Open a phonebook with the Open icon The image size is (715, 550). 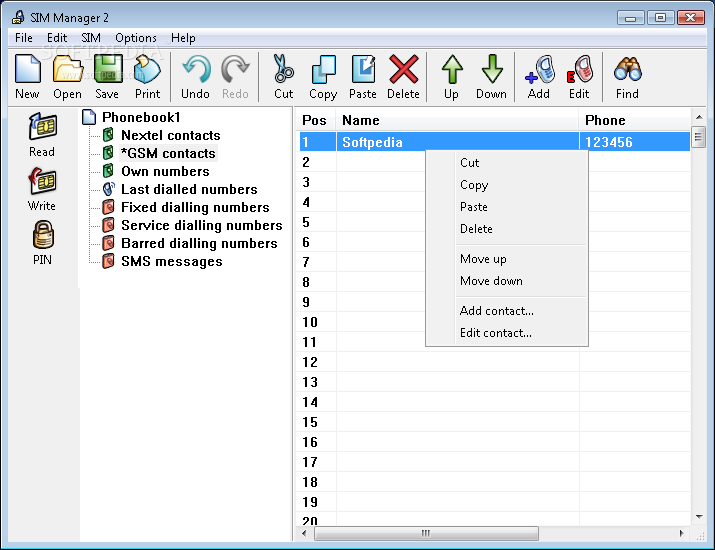[x=67, y=69]
